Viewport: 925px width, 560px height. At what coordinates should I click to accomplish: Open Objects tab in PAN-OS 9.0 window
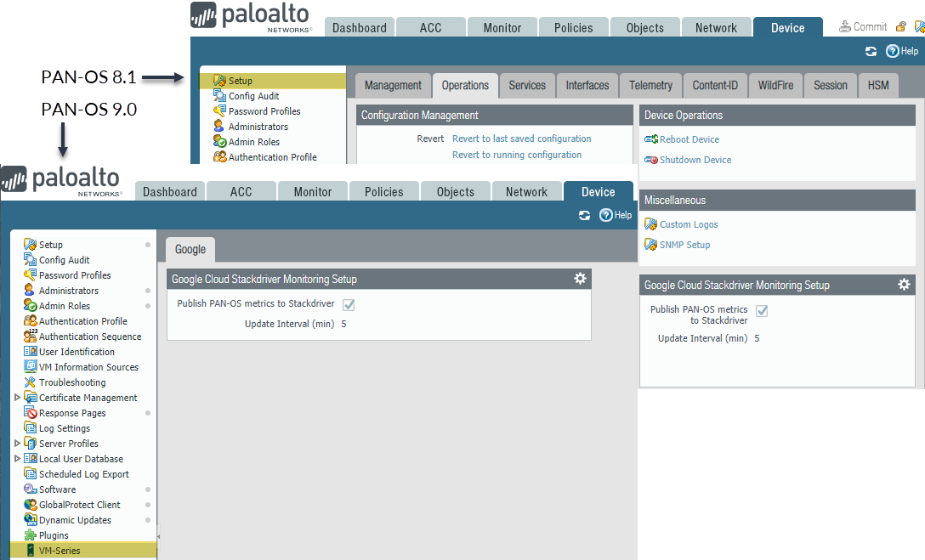[456, 191]
